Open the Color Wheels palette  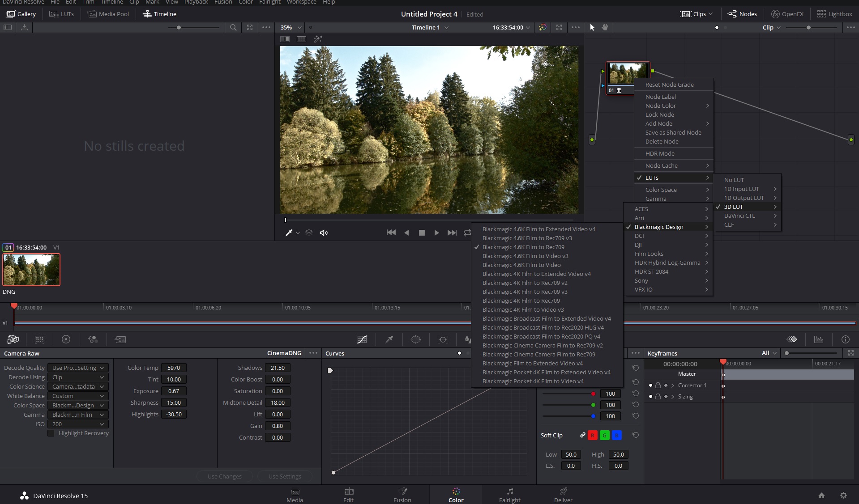click(66, 339)
